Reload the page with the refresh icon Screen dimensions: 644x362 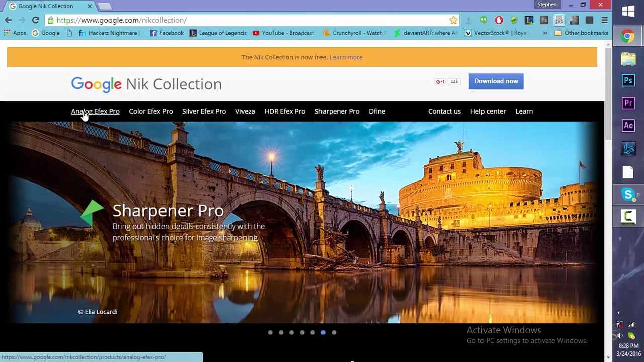point(35,20)
